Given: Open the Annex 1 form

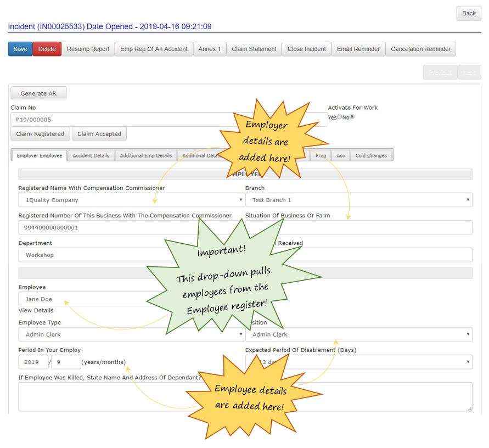Looking at the screenshot, I should (210, 48).
